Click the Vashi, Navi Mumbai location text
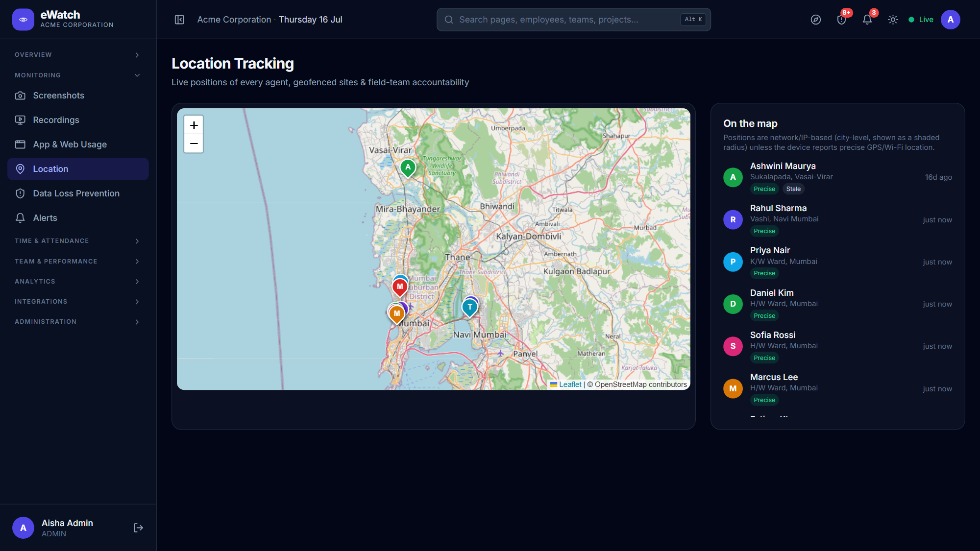Viewport: 980px width, 551px height. [x=784, y=219]
